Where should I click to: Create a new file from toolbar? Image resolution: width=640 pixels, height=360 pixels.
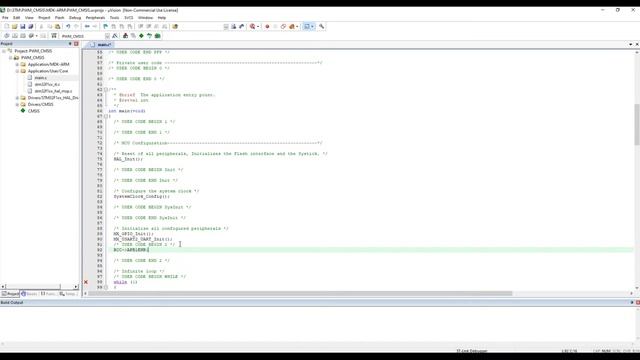(7, 27)
